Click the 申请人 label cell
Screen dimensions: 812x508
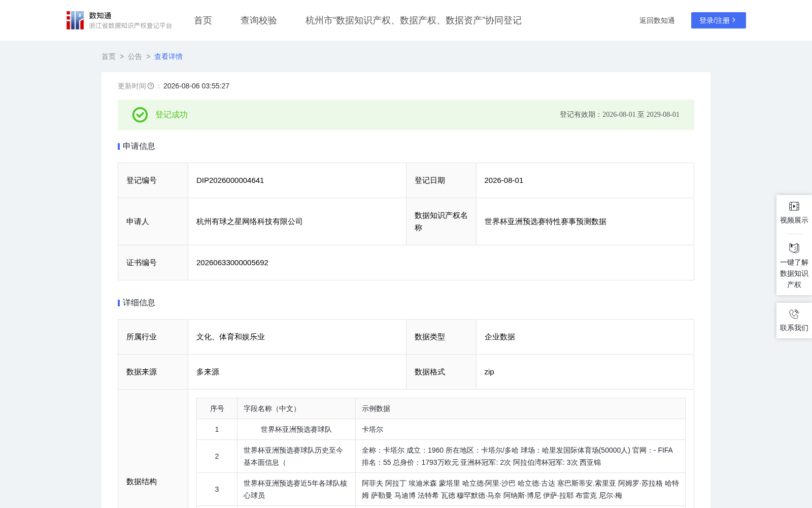pyautogui.click(x=153, y=221)
